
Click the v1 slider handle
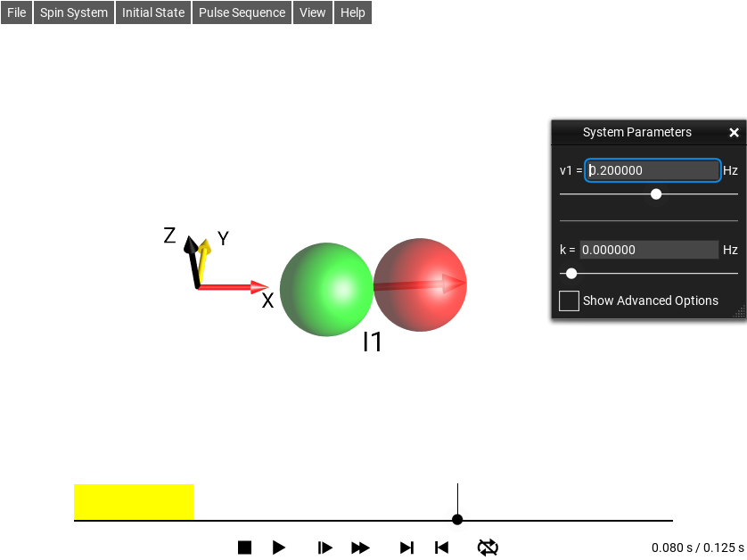(x=656, y=194)
